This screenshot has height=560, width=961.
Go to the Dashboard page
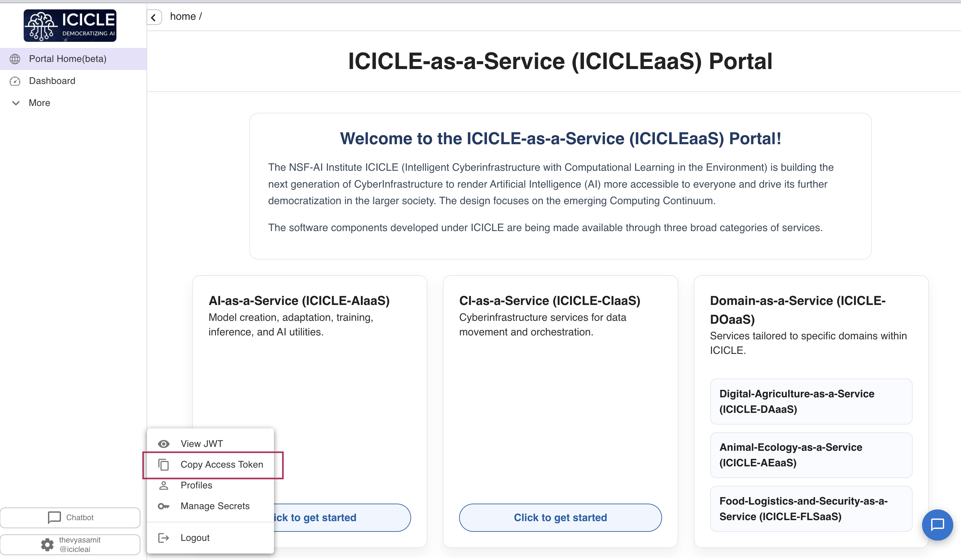[73, 81]
